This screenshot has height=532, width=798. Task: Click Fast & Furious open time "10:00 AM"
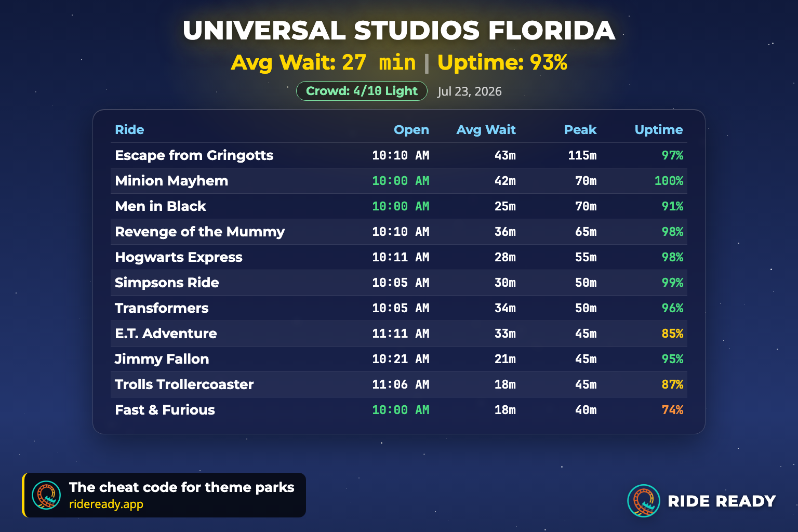coord(401,410)
